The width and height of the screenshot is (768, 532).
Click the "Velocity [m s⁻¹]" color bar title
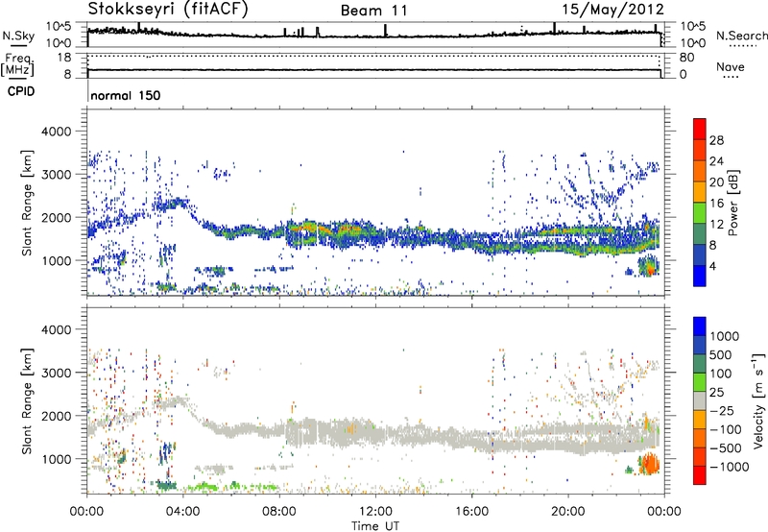tap(758, 400)
